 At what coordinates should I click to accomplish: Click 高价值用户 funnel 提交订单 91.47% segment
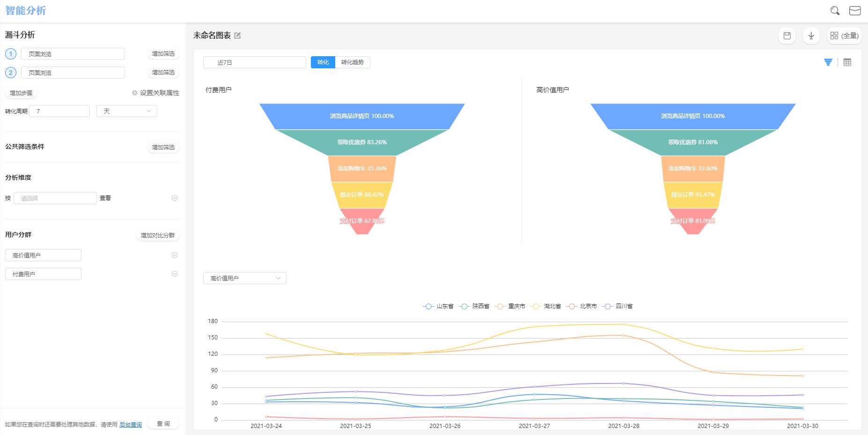click(693, 195)
